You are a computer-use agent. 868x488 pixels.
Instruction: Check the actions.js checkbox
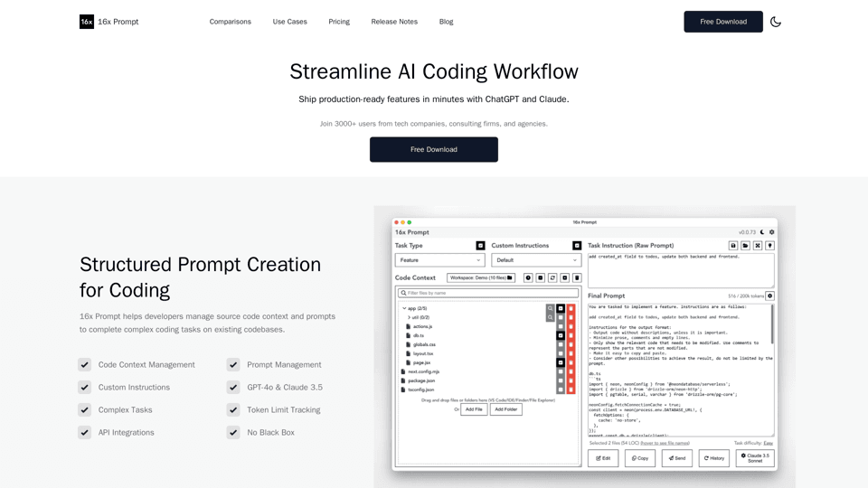click(x=561, y=326)
